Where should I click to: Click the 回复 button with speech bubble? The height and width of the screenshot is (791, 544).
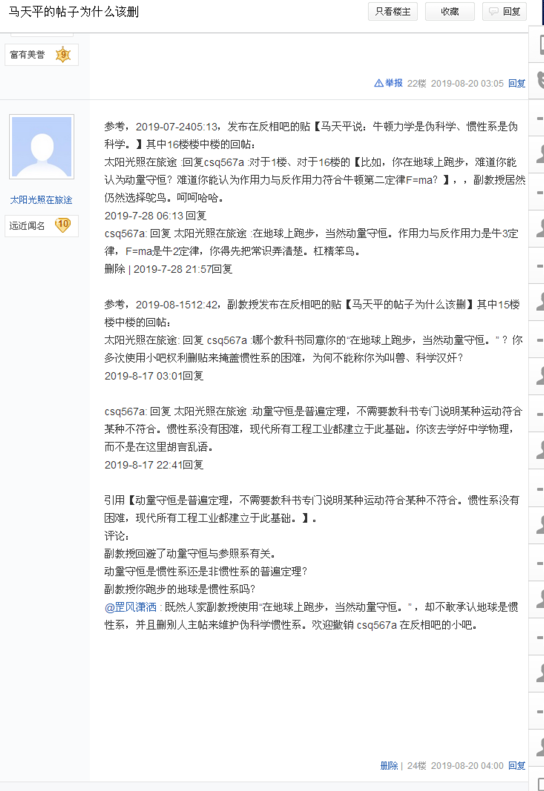(x=505, y=12)
